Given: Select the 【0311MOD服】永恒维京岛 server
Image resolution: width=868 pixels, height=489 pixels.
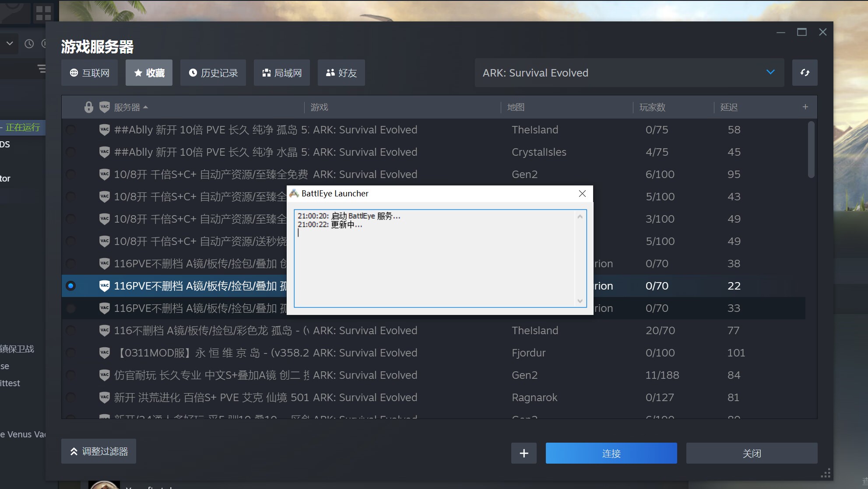Looking at the screenshot, I should pos(211,353).
